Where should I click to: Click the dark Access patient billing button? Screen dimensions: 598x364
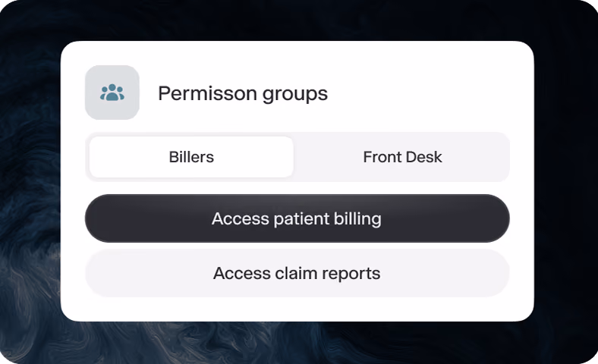[297, 218]
